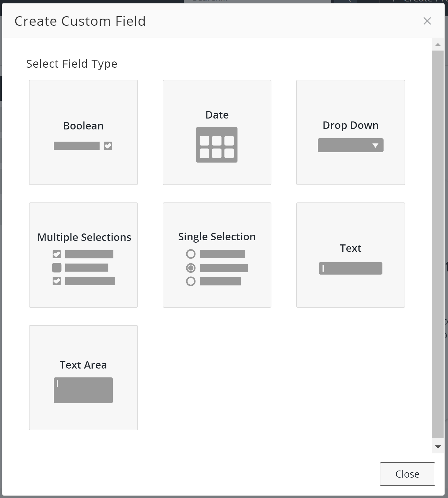Choose the Boolean field type card
The height and width of the screenshot is (498, 448).
click(83, 132)
